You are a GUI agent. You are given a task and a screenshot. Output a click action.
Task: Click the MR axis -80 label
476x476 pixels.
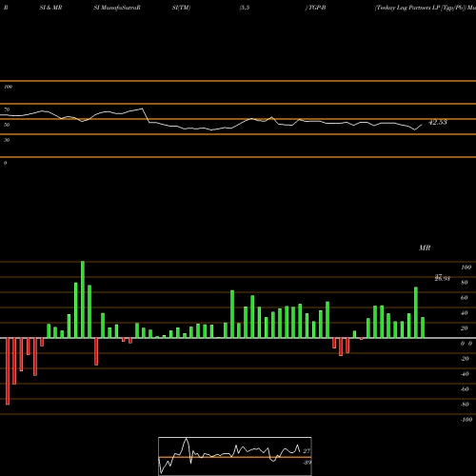(x=465, y=405)
